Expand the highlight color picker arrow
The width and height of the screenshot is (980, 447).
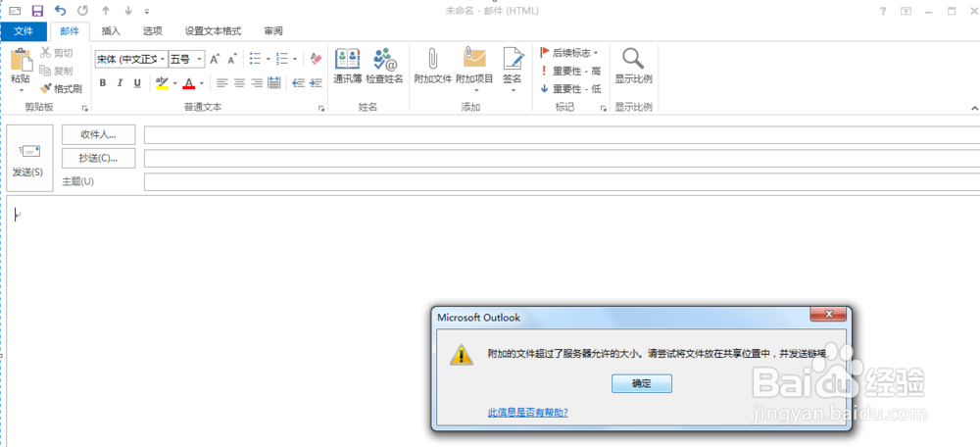click(175, 83)
